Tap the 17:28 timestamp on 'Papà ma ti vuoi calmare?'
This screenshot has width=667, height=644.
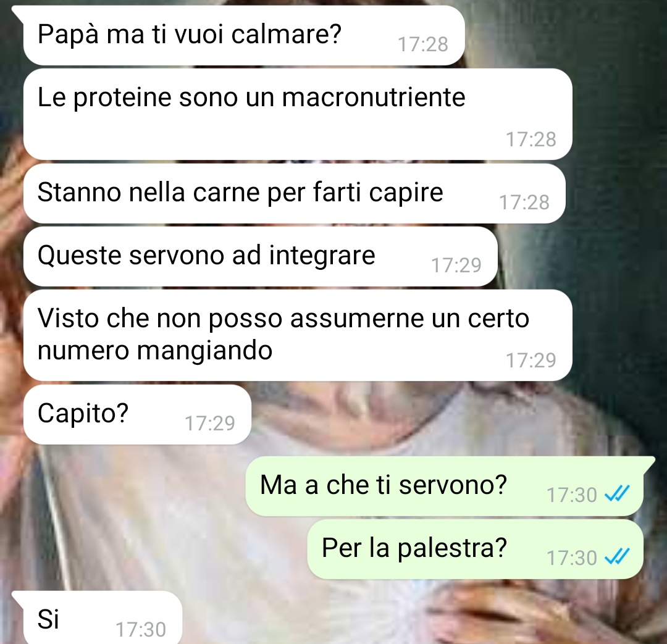coord(423,44)
